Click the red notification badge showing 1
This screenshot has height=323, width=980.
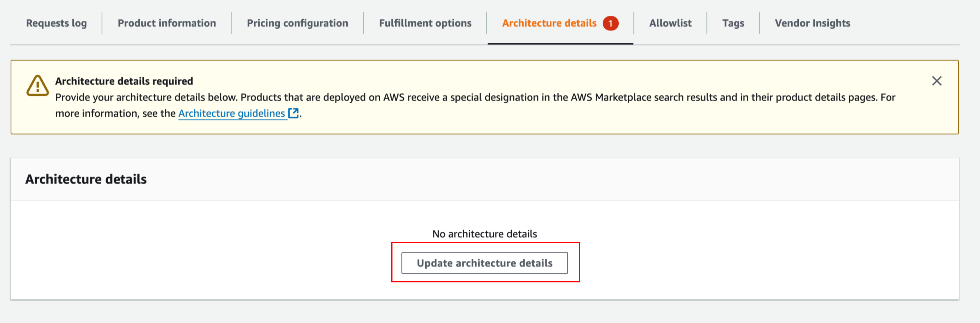coord(610,23)
